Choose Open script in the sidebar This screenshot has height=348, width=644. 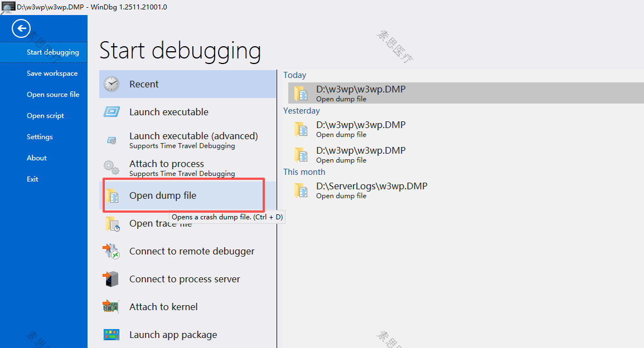[x=46, y=116]
